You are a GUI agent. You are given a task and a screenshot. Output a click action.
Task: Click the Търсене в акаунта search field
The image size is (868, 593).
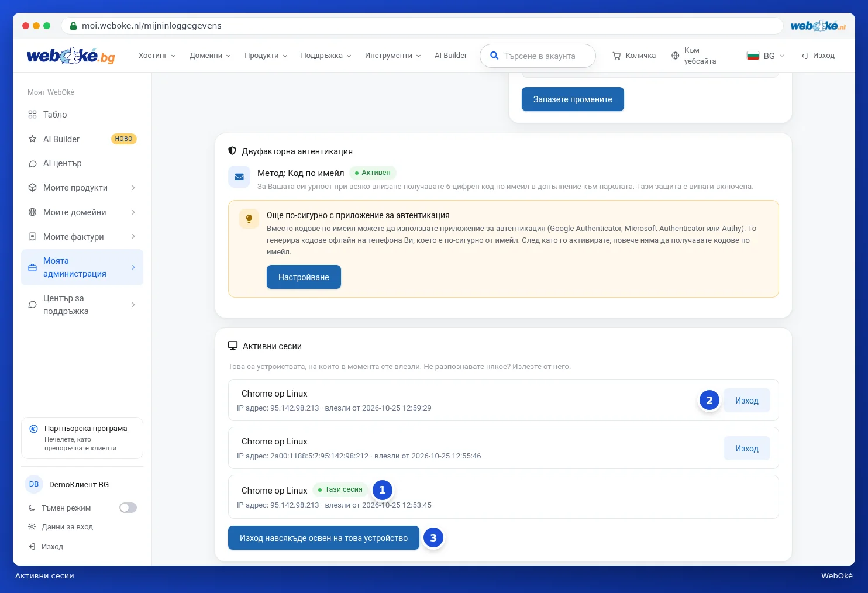pyautogui.click(x=538, y=56)
